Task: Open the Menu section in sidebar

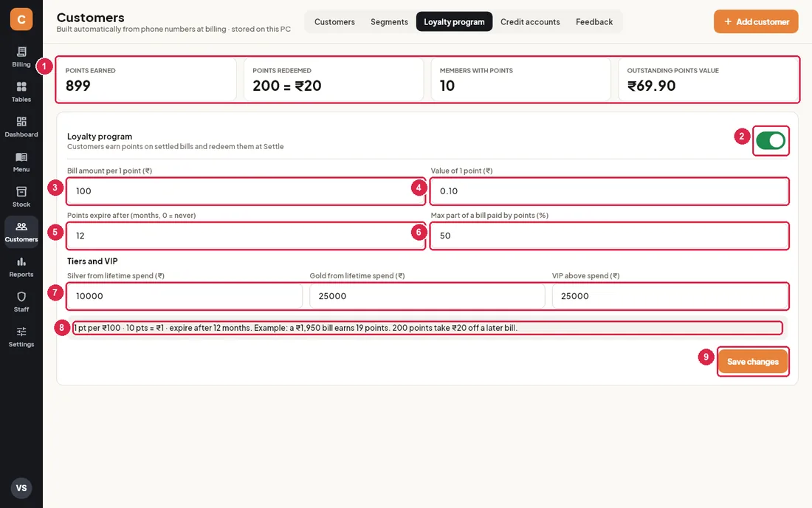Action: (x=21, y=162)
